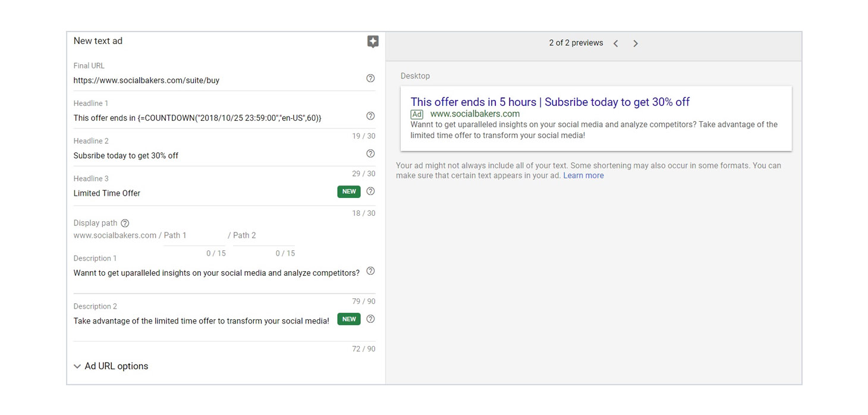Click the ad preview headline link
This screenshot has height=415, width=868.
pyautogui.click(x=550, y=102)
